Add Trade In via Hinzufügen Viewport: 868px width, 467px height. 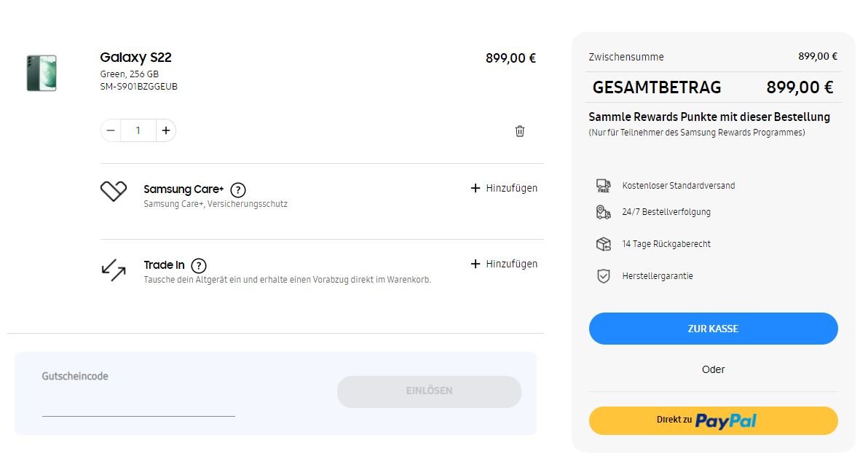504,264
